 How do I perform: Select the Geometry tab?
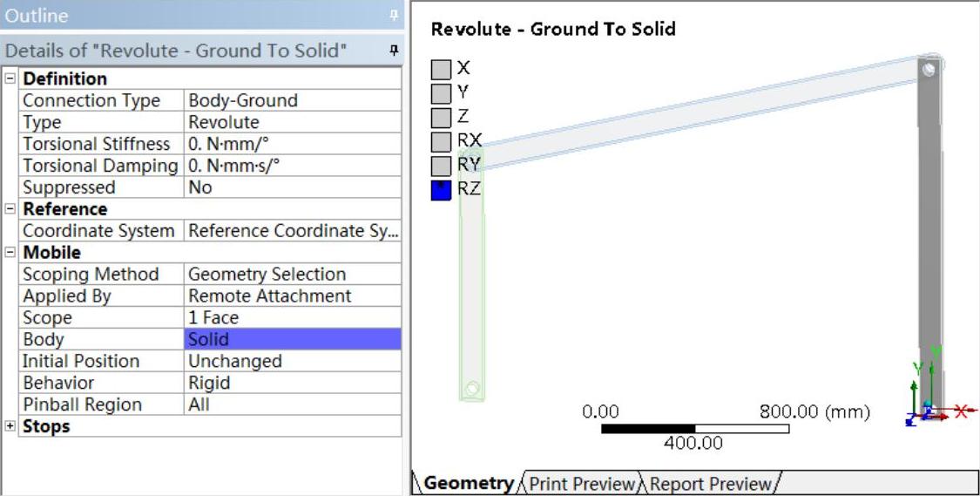point(468,484)
